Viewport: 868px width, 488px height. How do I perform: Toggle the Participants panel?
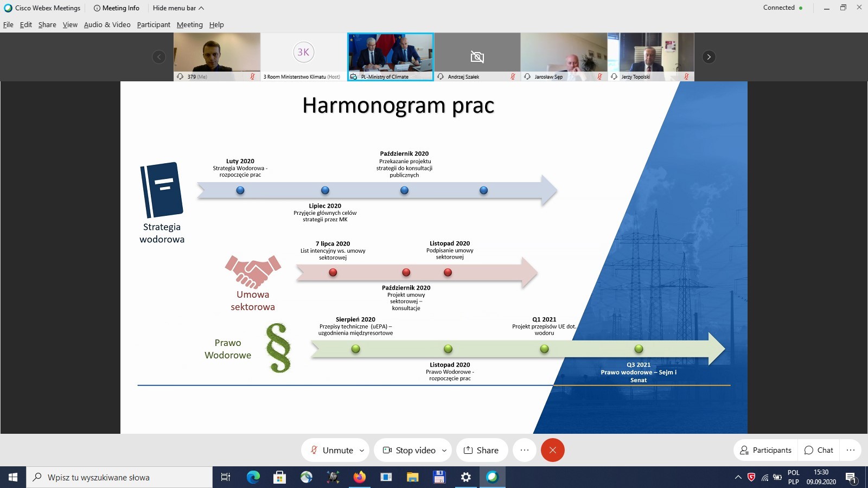765,450
